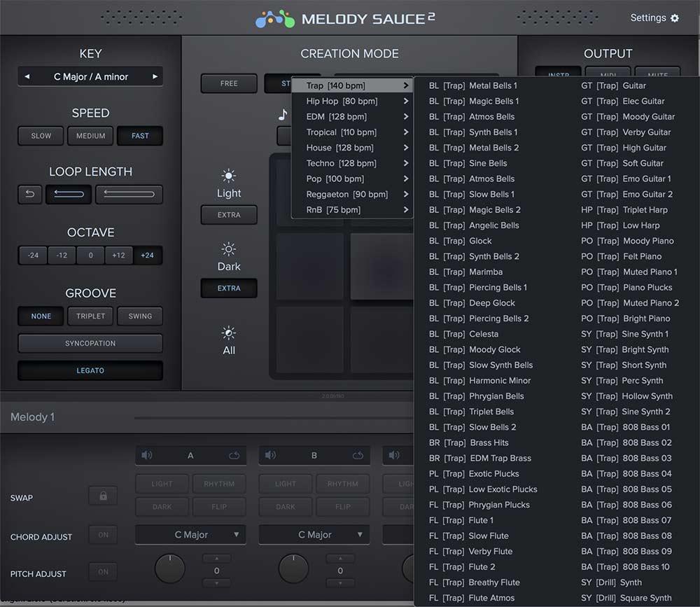Switch Output to the MIDI tab
The height and width of the screenshot is (607, 700).
coord(608,74)
